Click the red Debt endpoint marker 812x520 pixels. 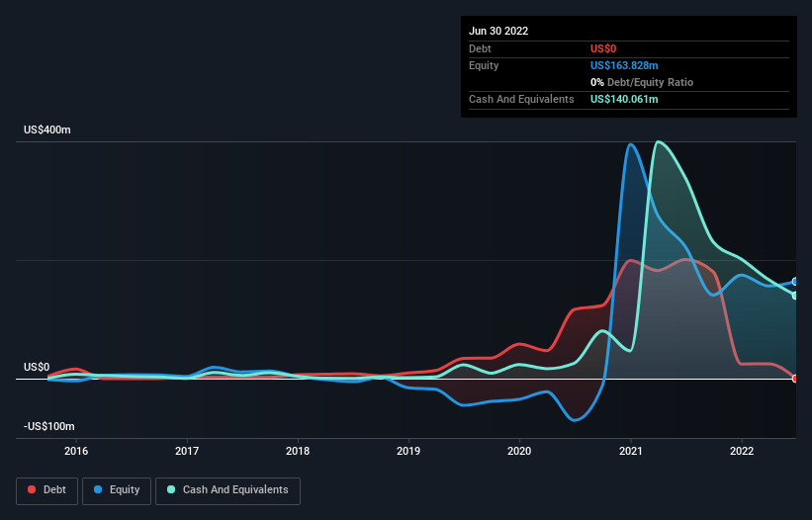click(x=795, y=379)
